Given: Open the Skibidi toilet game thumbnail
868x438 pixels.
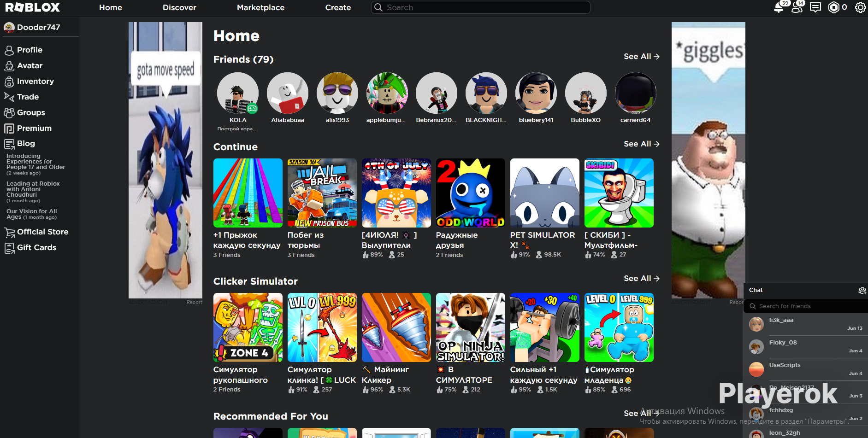Looking at the screenshot, I should [619, 193].
